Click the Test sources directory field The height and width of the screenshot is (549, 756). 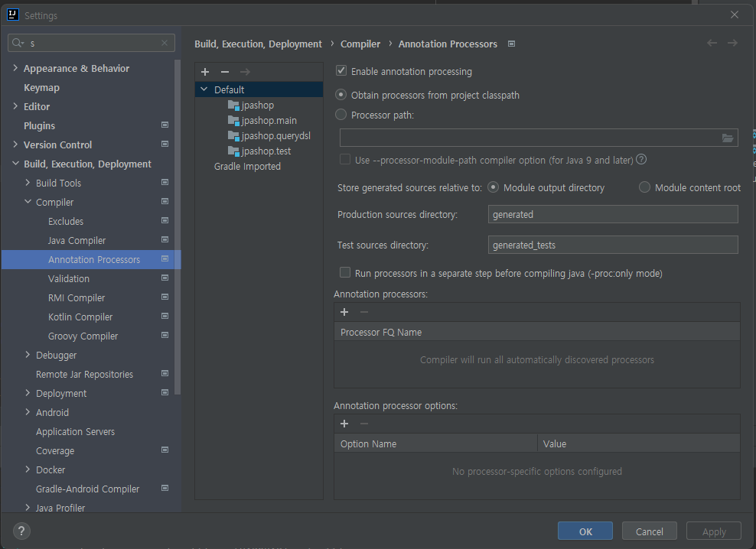tap(613, 245)
